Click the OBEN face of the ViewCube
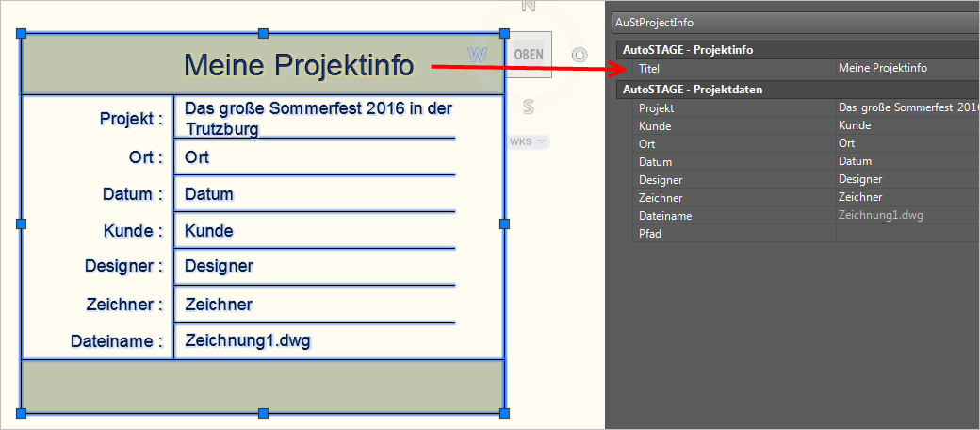This screenshot has height=430, width=980. [x=529, y=55]
